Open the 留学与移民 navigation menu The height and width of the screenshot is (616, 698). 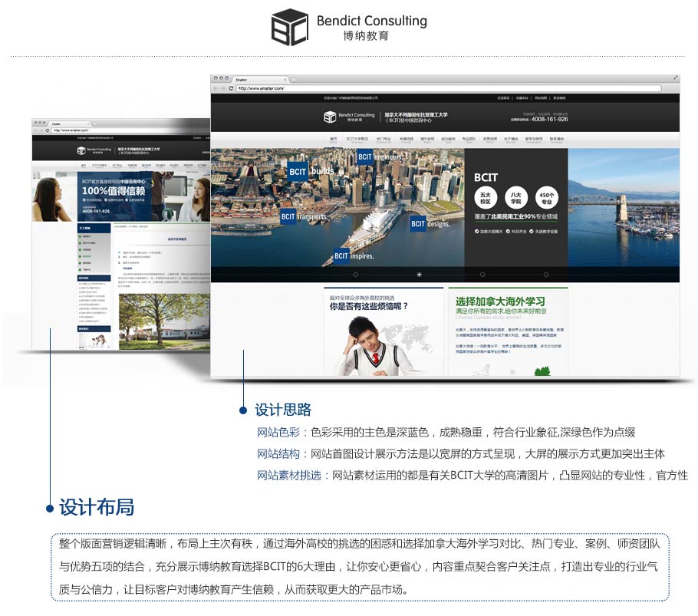pyautogui.click(x=533, y=139)
